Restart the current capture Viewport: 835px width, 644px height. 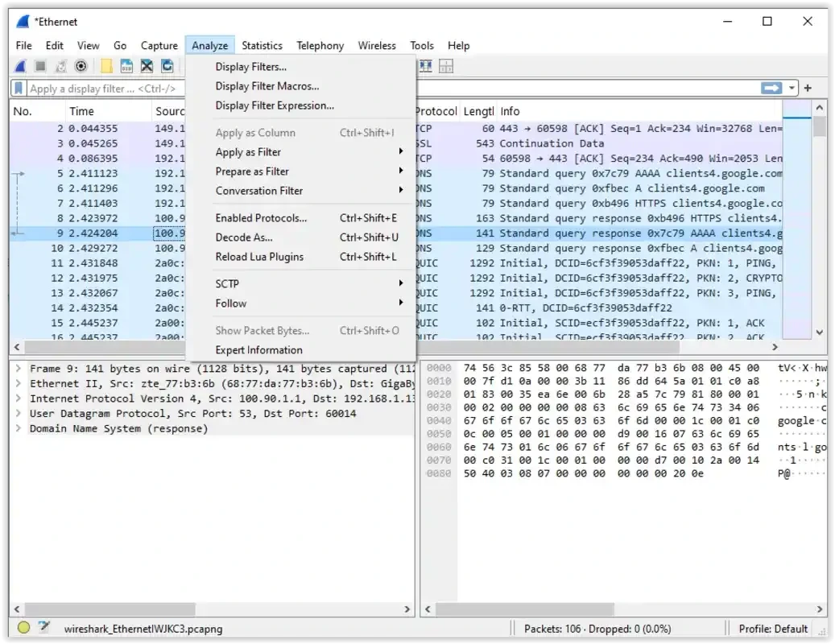click(x=60, y=66)
